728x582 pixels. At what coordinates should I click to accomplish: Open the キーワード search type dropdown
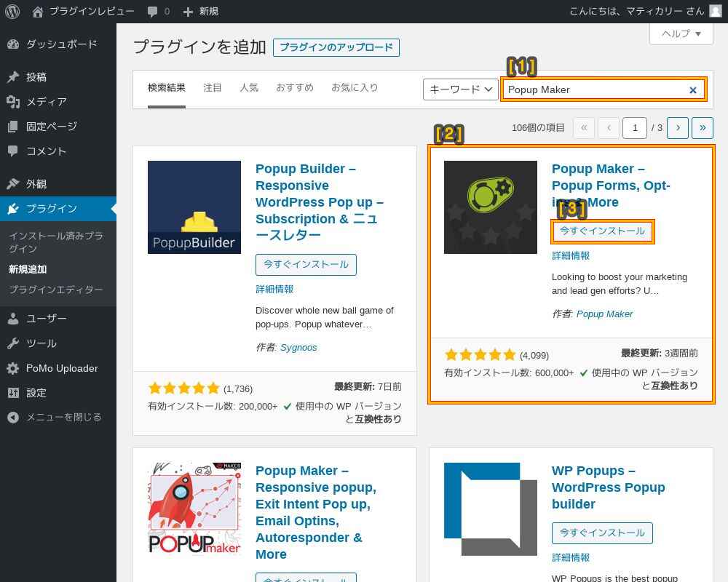click(460, 89)
